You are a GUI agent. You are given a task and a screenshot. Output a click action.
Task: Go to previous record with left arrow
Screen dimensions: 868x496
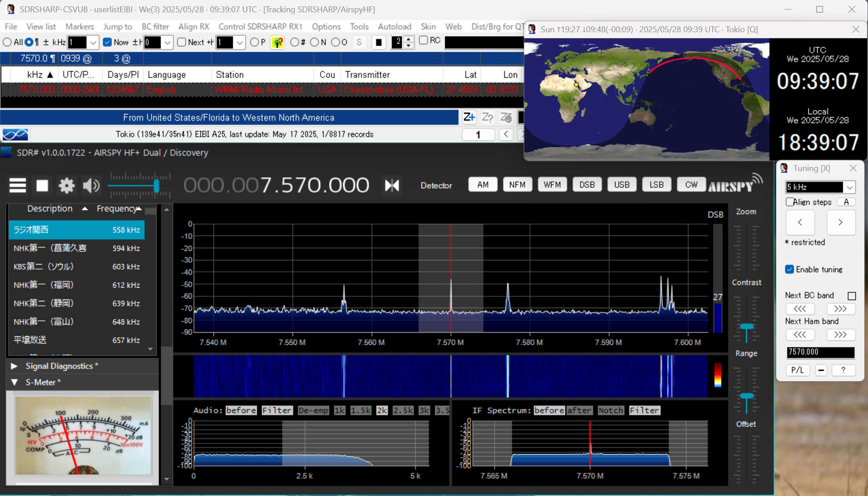click(506, 134)
